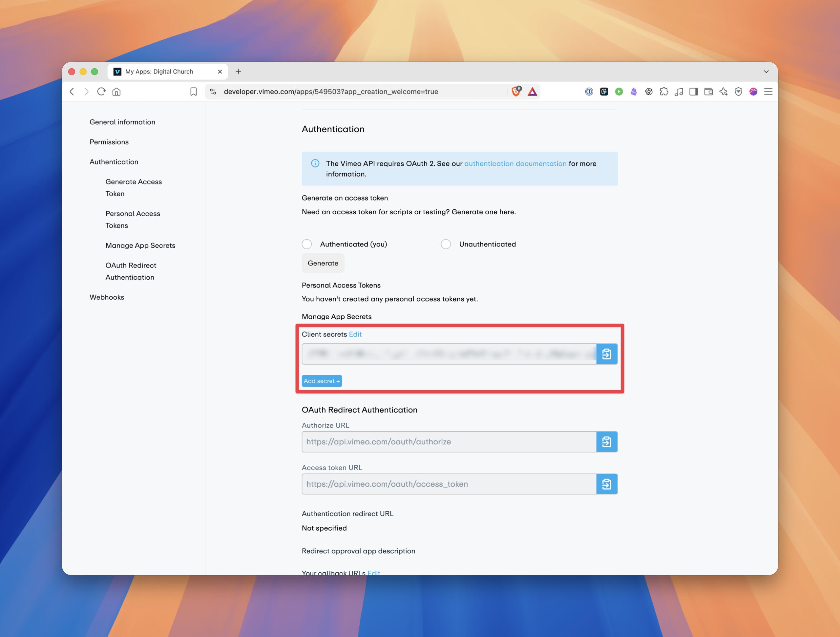Image resolution: width=840 pixels, height=637 pixels.
Task: Navigate to Webhooks in sidebar
Action: tap(107, 297)
